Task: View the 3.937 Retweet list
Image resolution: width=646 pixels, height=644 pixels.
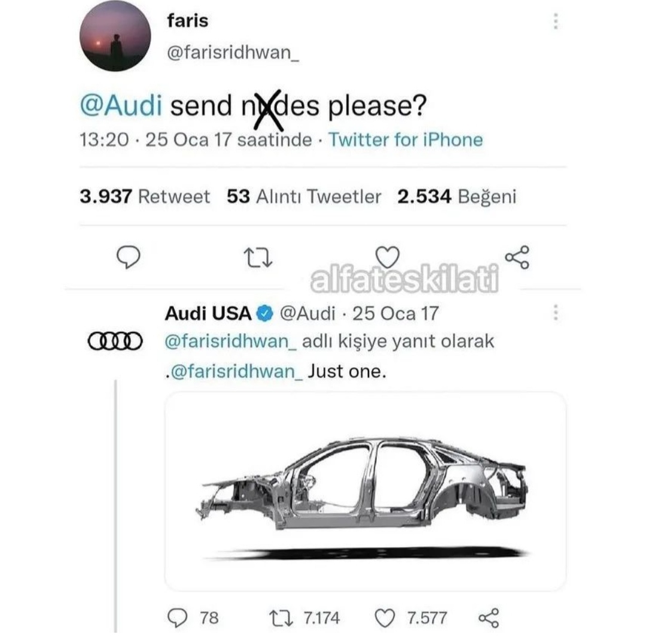Action: (x=145, y=197)
